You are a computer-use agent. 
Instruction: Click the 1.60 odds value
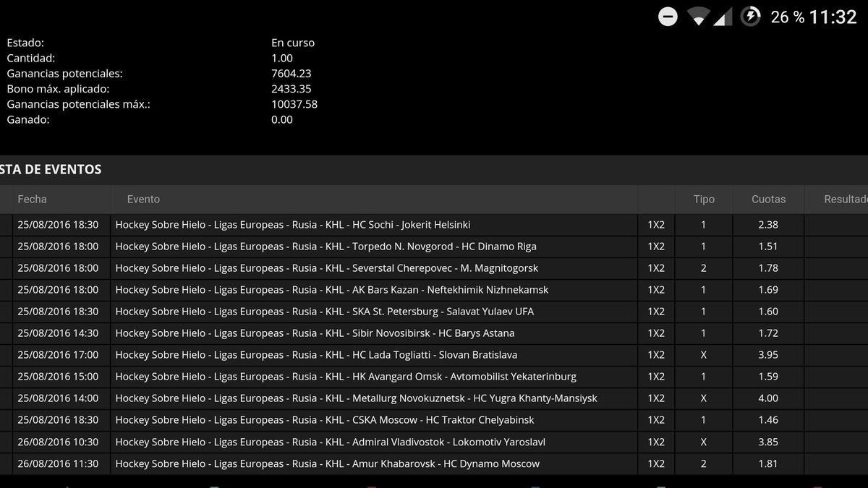click(768, 312)
